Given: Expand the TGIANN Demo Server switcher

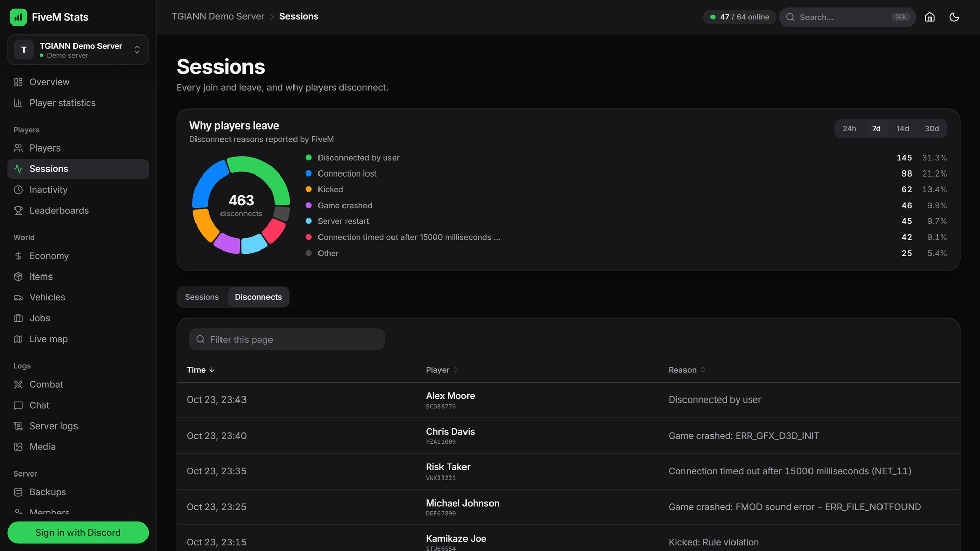Looking at the screenshot, I should click(78, 50).
